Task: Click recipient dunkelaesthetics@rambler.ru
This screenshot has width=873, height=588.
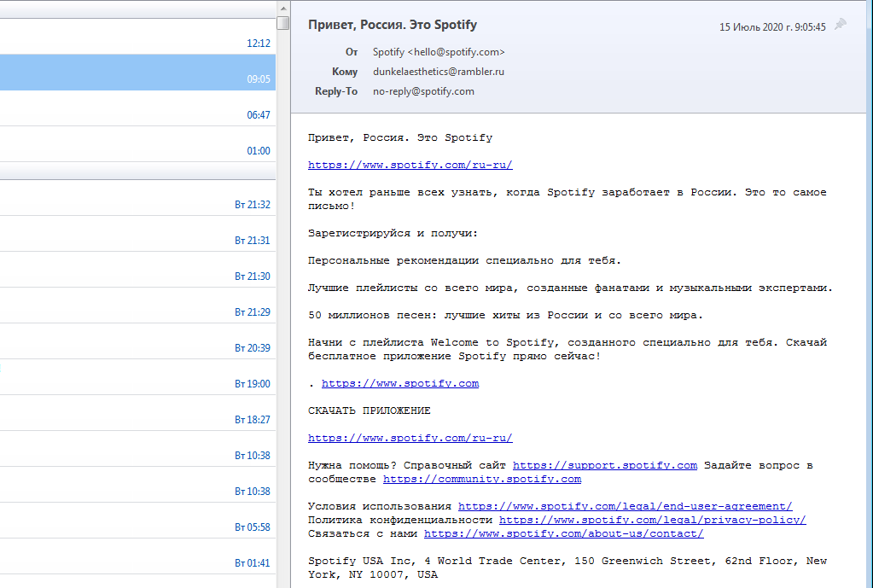Action: pyautogui.click(x=438, y=72)
